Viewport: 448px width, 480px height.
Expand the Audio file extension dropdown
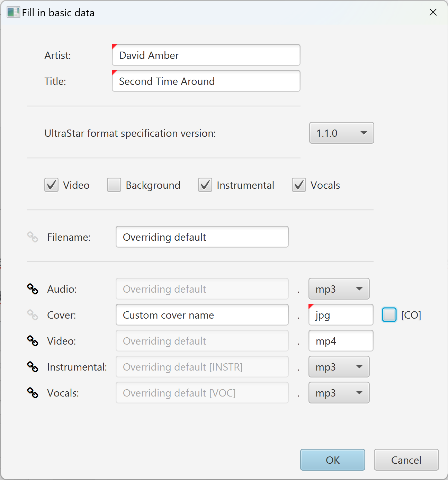tap(339, 289)
